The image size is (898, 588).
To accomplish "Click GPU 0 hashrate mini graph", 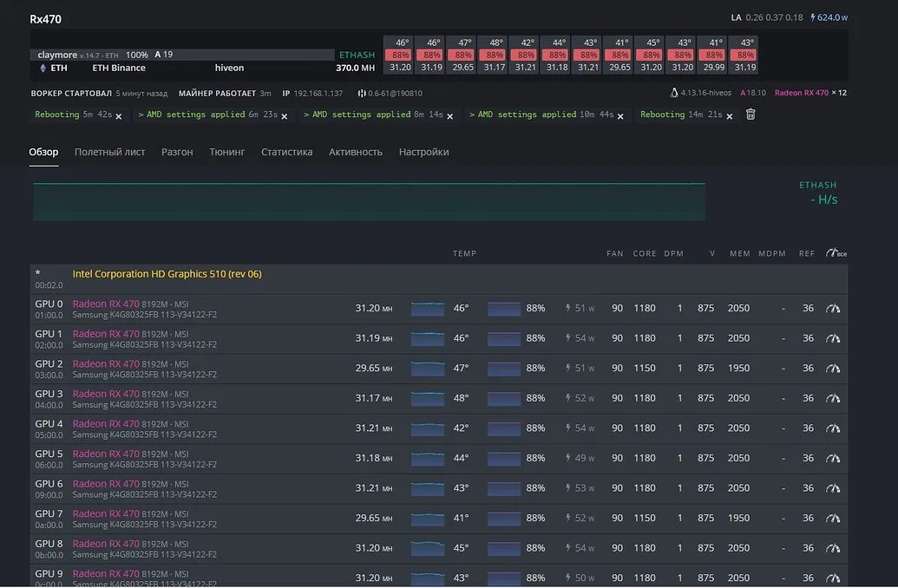I will tap(427, 309).
